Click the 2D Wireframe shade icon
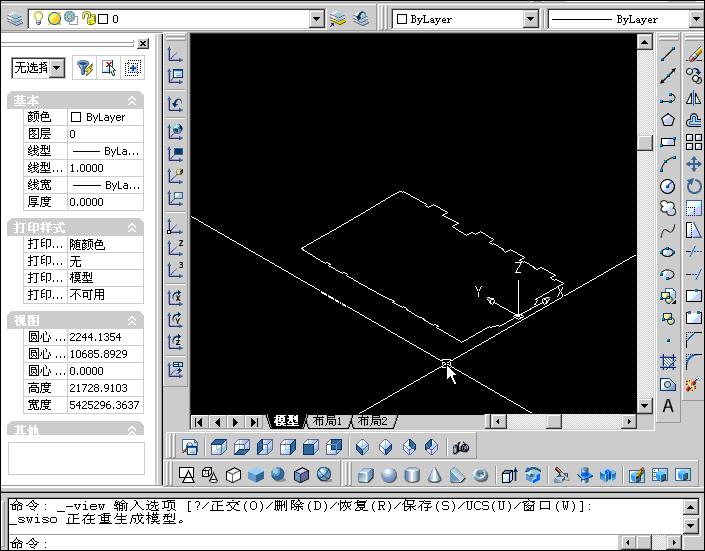Viewport: 705px width, 551px height. click(187, 475)
